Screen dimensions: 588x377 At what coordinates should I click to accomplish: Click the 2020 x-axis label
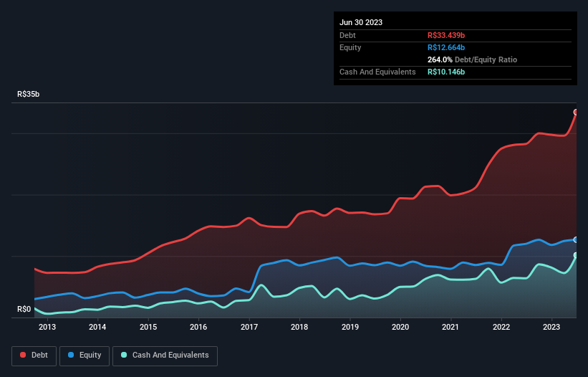[400, 327]
